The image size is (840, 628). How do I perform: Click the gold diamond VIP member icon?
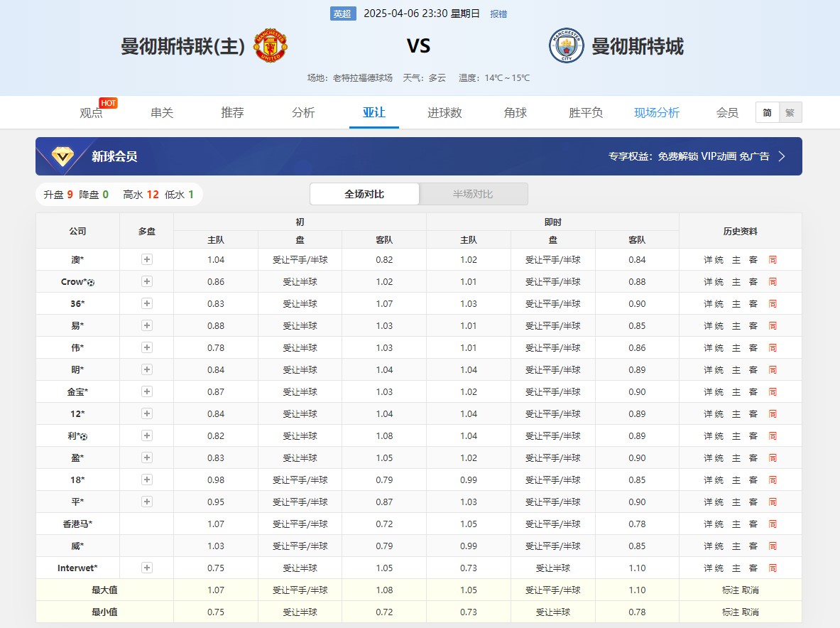tap(63, 156)
